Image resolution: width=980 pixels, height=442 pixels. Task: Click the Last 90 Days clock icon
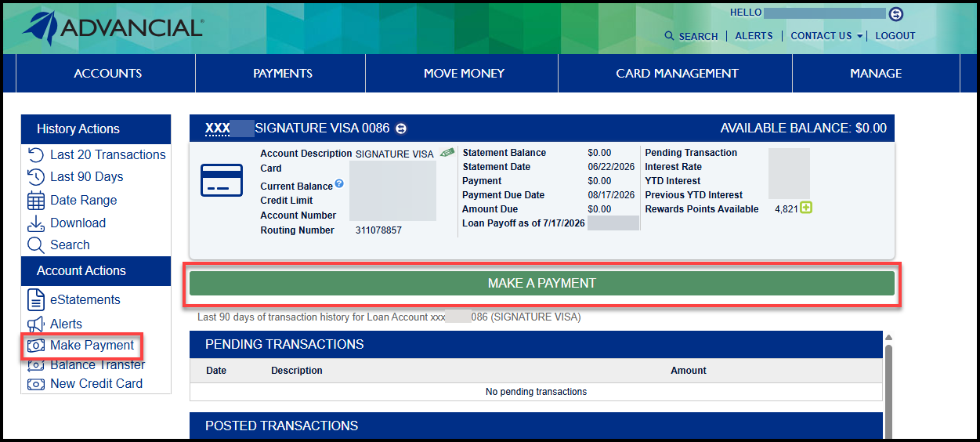36,177
